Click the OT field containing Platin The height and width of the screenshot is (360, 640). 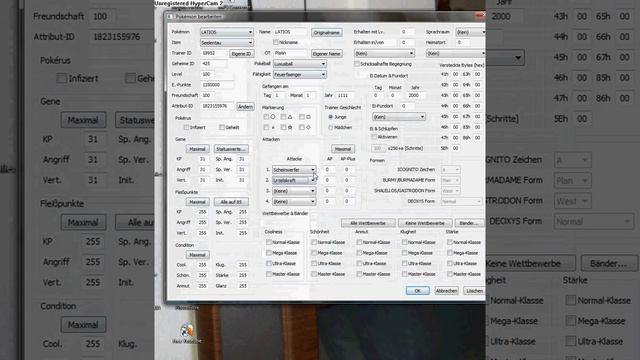point(290,53)
